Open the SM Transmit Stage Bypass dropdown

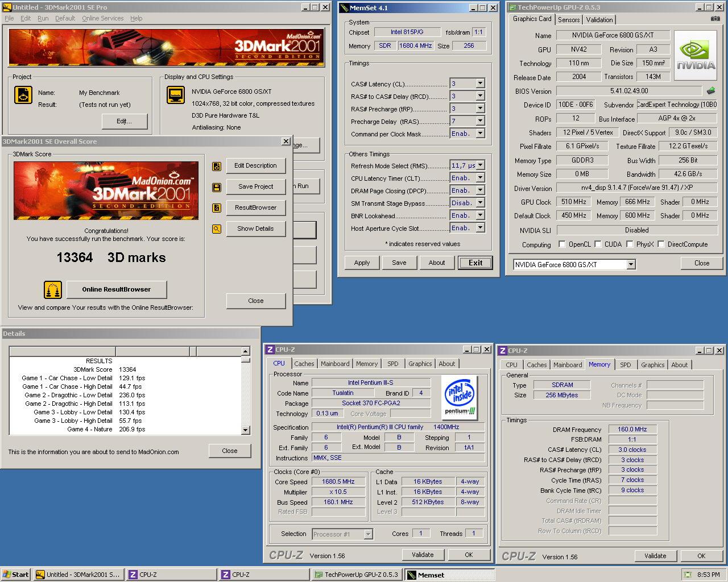coord(480,203)
